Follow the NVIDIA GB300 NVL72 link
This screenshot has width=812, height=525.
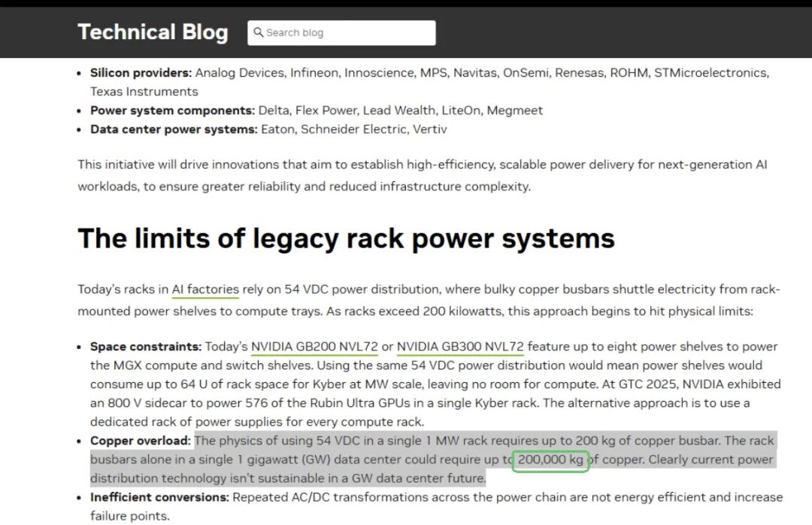pos(460,347)
